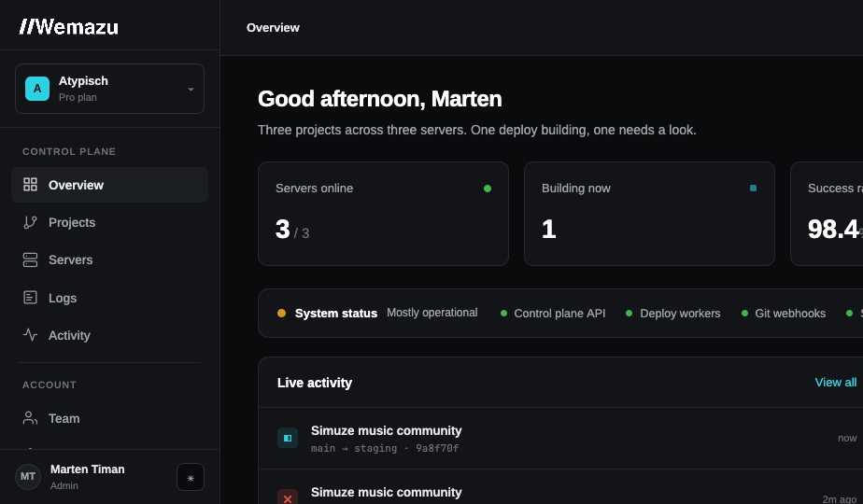Click the yellow System status indicator dot

pyautogui.click(x=281, y=313)
